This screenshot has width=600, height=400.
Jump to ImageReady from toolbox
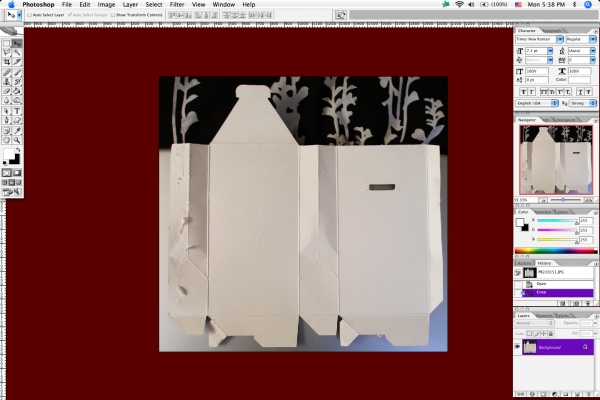coord(12,192)
